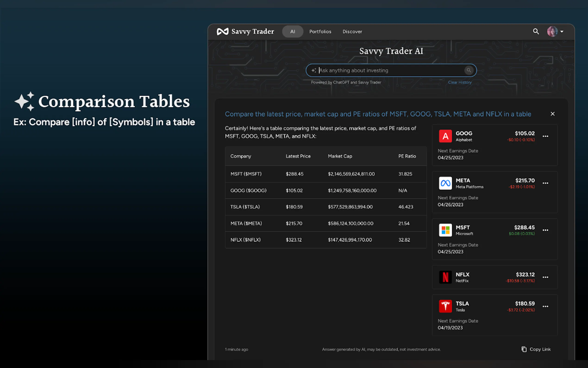Open three-dot menu on TSLA card
Viewport: 588px width, 368px height.
545,306
